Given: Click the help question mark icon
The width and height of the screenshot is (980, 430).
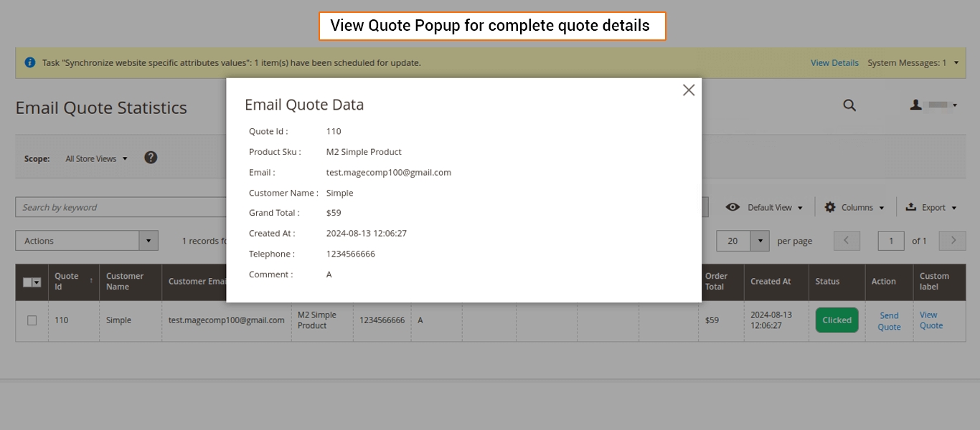Looking at the screenshot, I should click(x=151, y=158).
